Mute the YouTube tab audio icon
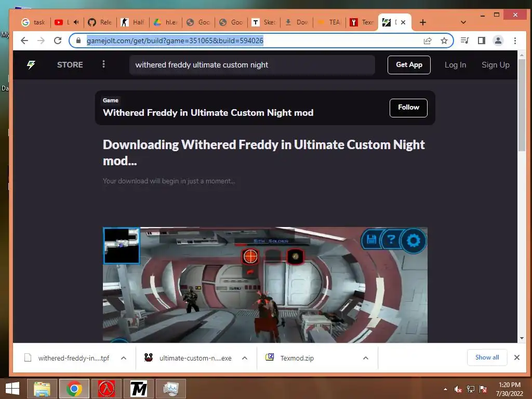Image resolution: width=532 pixels, height=399 pixels. click(76, 22)
